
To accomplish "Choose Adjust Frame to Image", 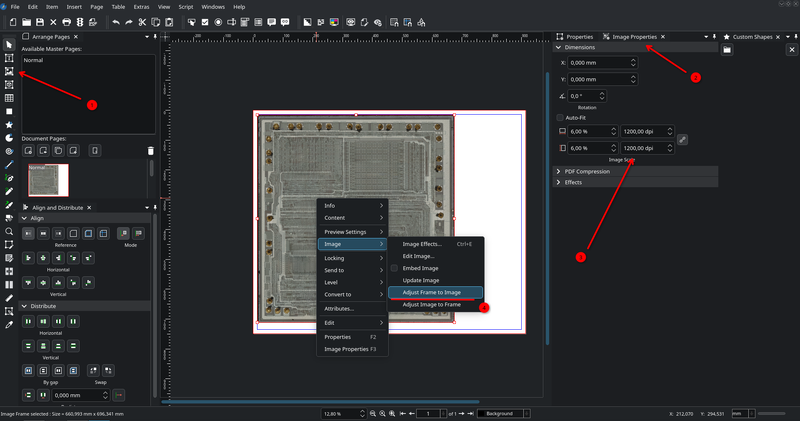I will click(435, 292).
